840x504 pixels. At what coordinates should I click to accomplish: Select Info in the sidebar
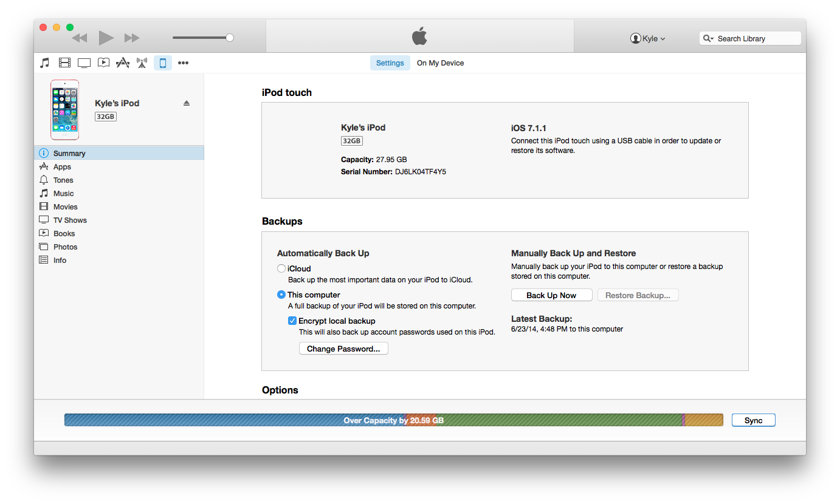(x=119, y=260)
